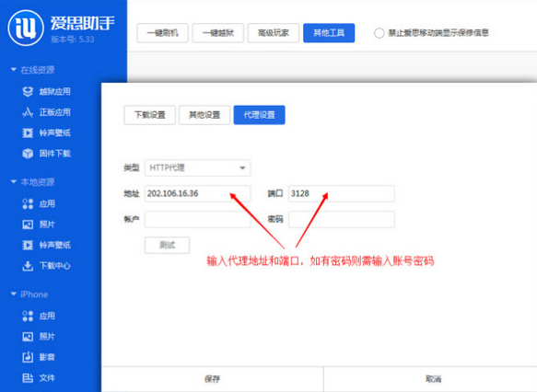
Task: Open 正版应用 icon in sidebar
Action: 28,112
